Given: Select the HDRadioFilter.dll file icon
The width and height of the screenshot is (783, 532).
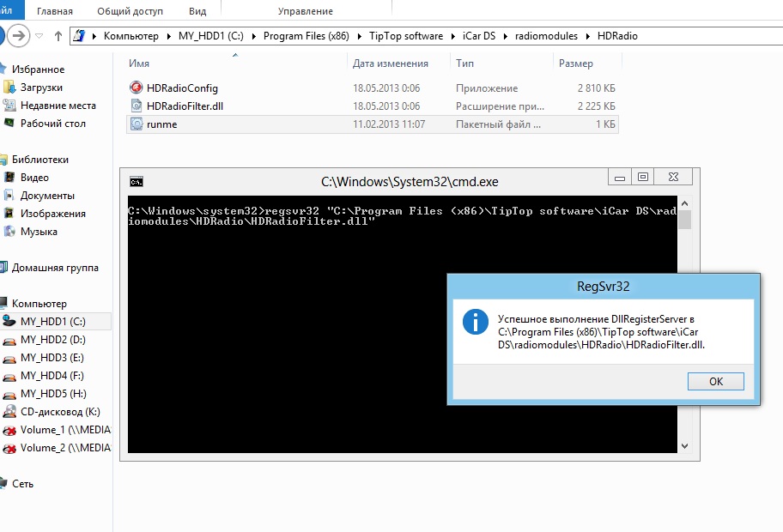Looking at the screenshot, I should point(136,106).
